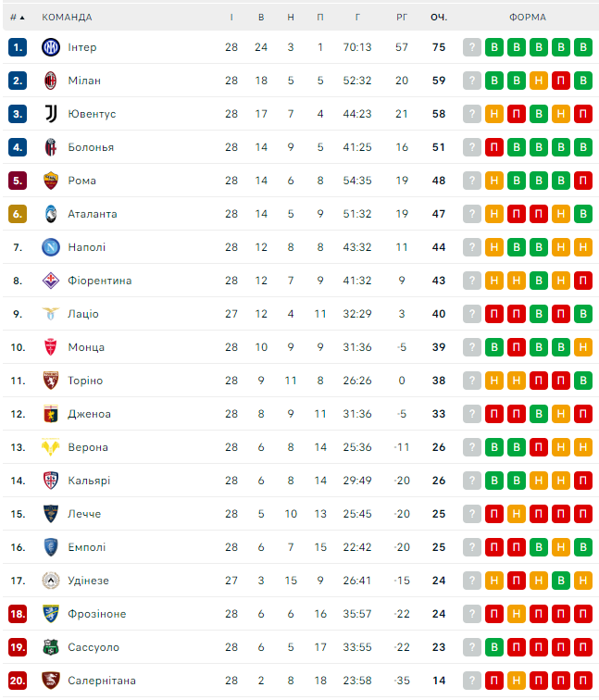Screen dimensions: 599x700
Task: Click the Salernitana team badge
Action: [50, 681]
